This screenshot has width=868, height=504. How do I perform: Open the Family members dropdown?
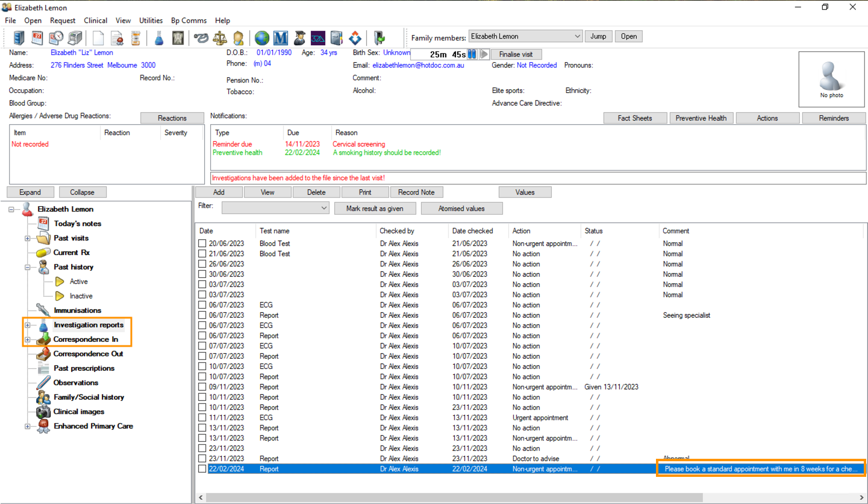(525, 36)
